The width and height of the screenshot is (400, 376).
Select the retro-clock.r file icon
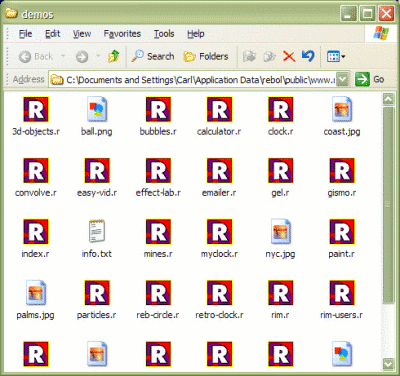[x=219, y=293]
